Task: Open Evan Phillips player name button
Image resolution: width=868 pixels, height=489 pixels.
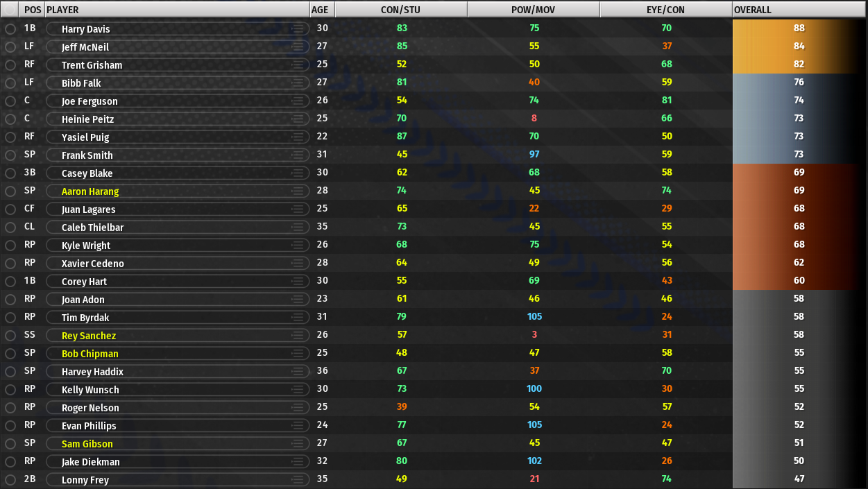Action: (x=178, y=425)
